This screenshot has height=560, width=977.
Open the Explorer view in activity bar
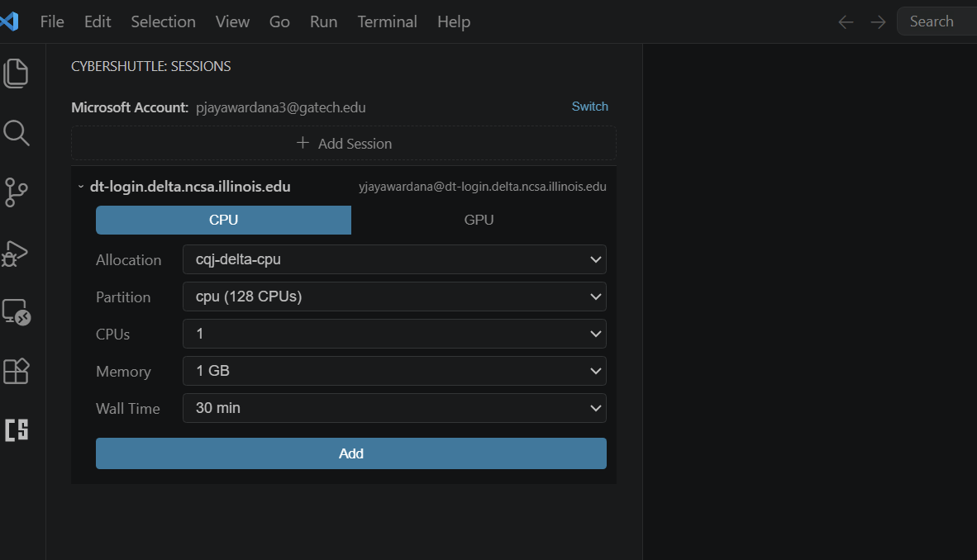[17, 74]
